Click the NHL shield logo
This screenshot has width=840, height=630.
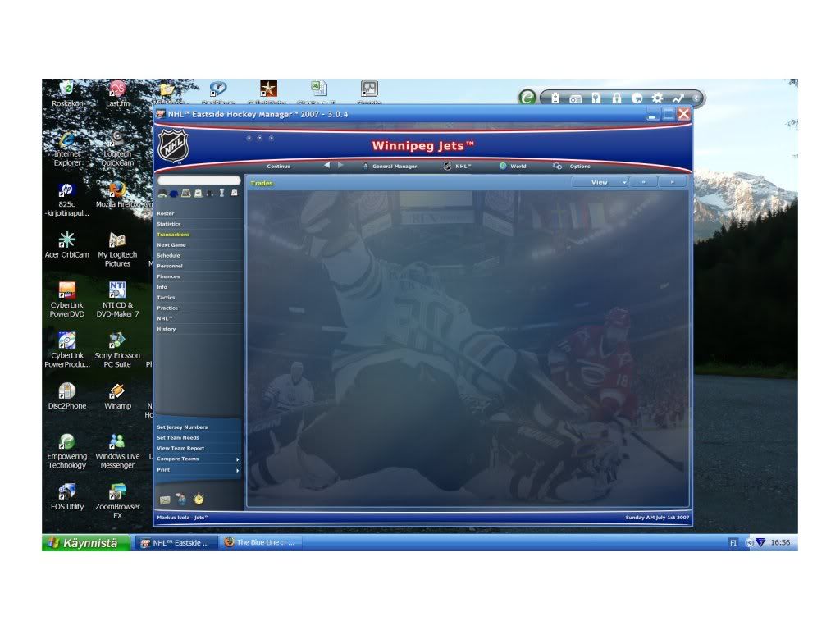(x=174, y=146)
